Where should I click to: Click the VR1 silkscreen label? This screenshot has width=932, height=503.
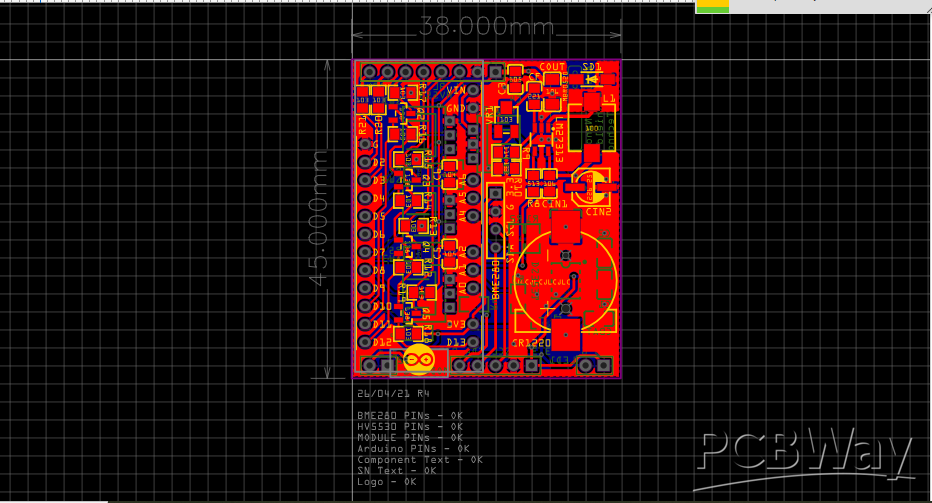(x=490, y=115)
